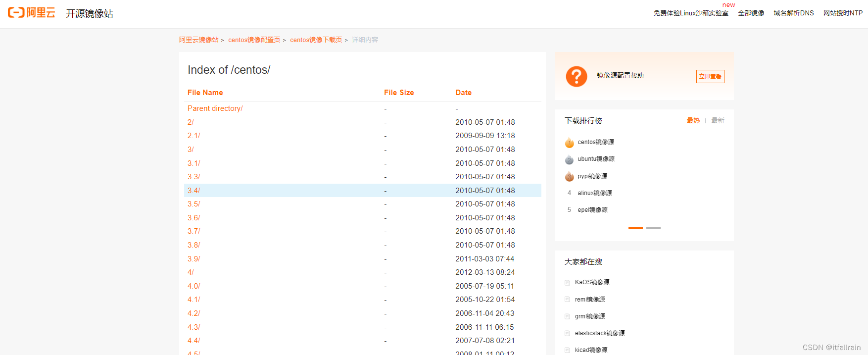The width and height of the screenshot is (868, 355).
Task: Open the 3.8/ directory
Action: point(193,245)
